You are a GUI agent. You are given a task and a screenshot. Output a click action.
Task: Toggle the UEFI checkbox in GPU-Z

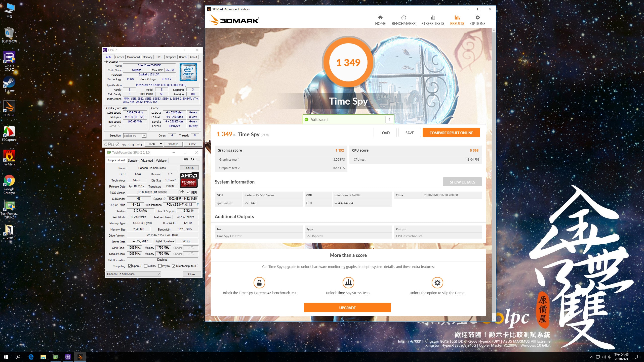click(x=188, y=193)
